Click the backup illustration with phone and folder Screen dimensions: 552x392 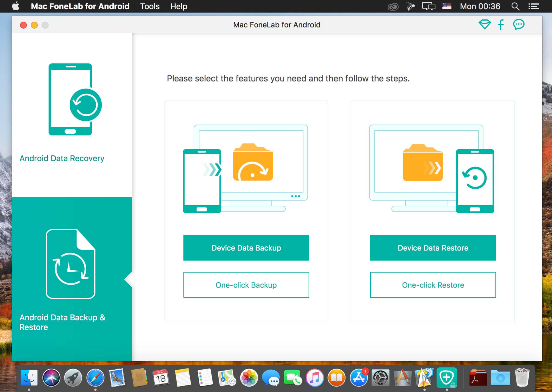245,169
